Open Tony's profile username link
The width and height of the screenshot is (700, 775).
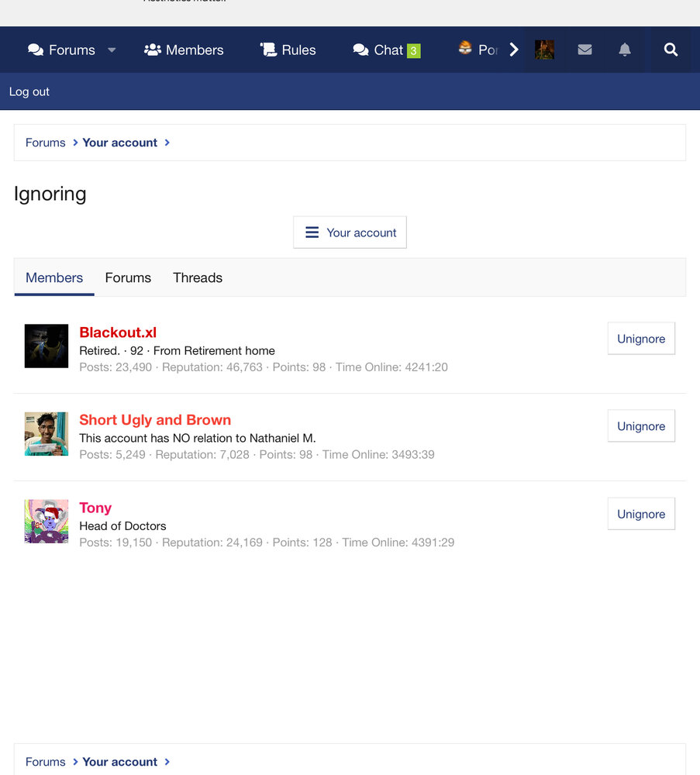click(x=95, y=508)
